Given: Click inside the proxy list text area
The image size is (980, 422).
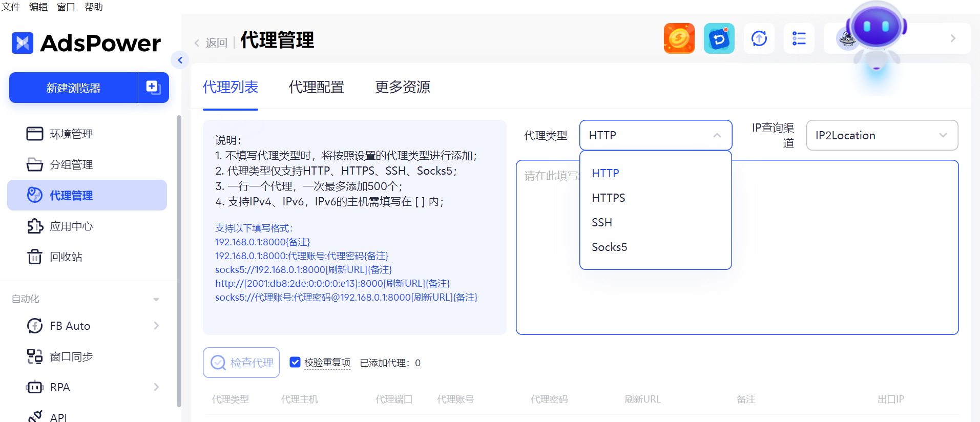Looking at the screenshot, I should (x=737, y=247).
